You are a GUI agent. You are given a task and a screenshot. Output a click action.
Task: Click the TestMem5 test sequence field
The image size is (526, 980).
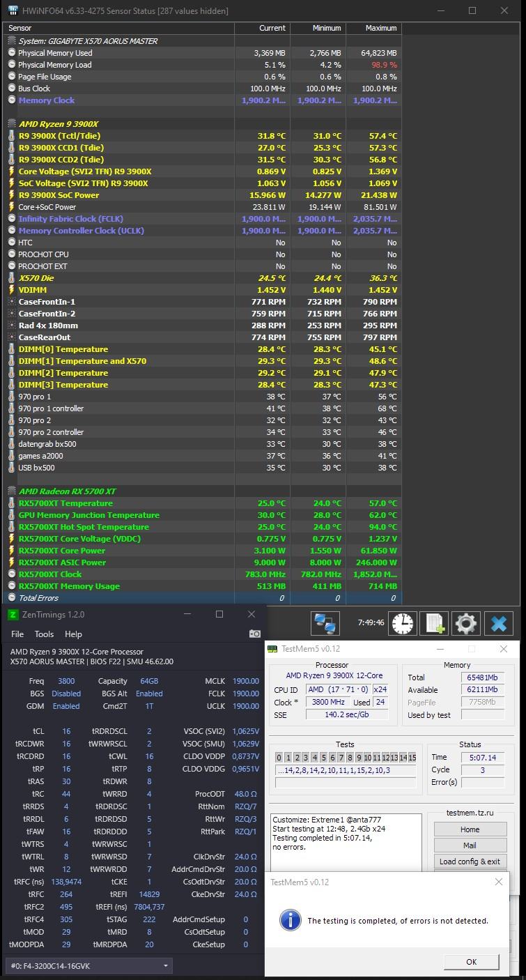[x=346, y=771]
